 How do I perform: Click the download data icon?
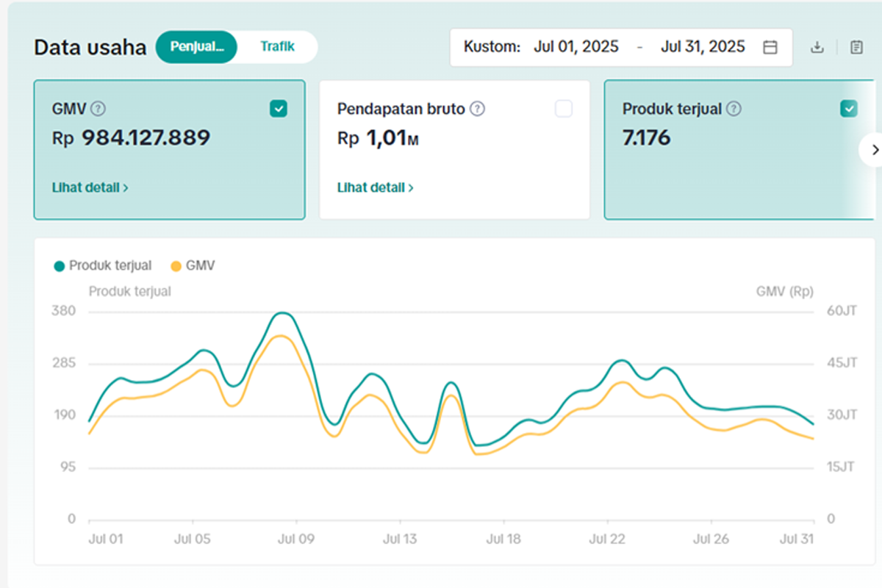click(817, 47)
